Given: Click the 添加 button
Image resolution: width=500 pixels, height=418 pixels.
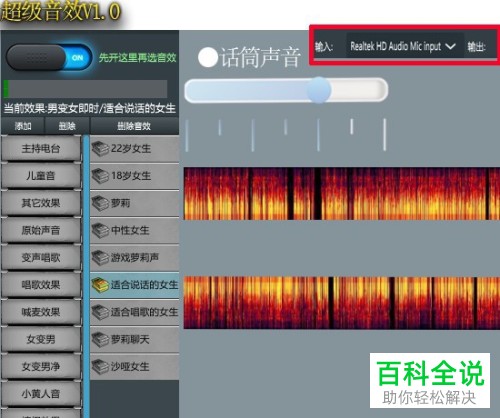Looking at the screenshot, I should [x=23, y=126].
